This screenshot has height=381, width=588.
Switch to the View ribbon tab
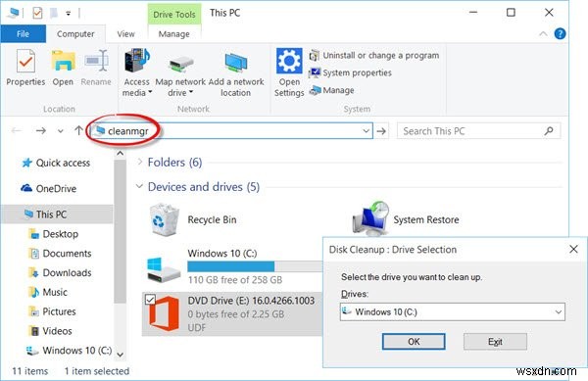125,34
